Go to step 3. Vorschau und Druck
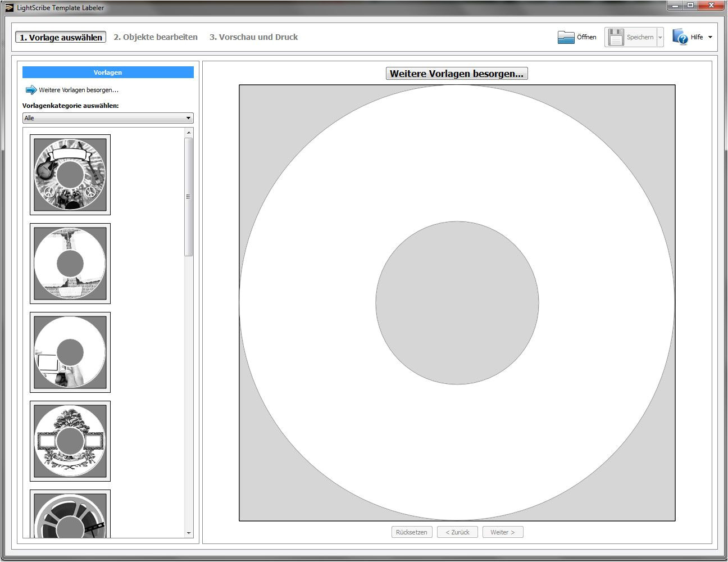The height and width of the screenshot is (562, 728). pyautogui.click(x=253, y=37)
